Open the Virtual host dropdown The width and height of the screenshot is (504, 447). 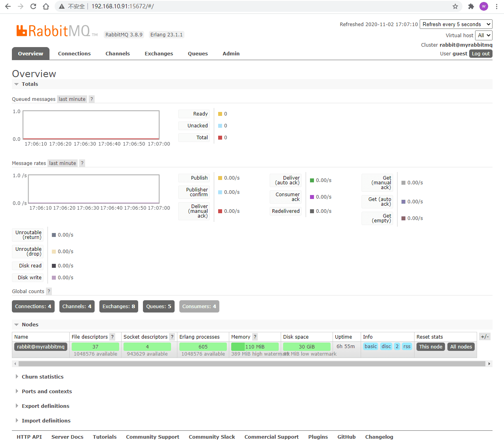(483, 36)
